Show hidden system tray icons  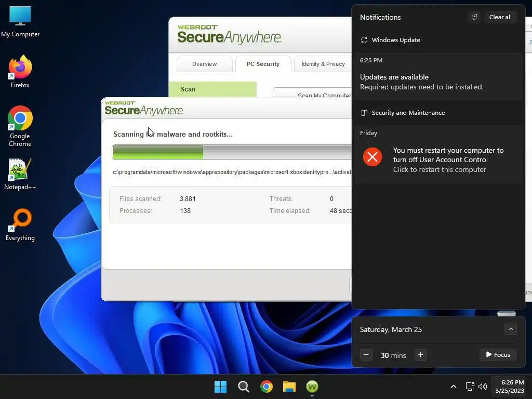point(453,387)
